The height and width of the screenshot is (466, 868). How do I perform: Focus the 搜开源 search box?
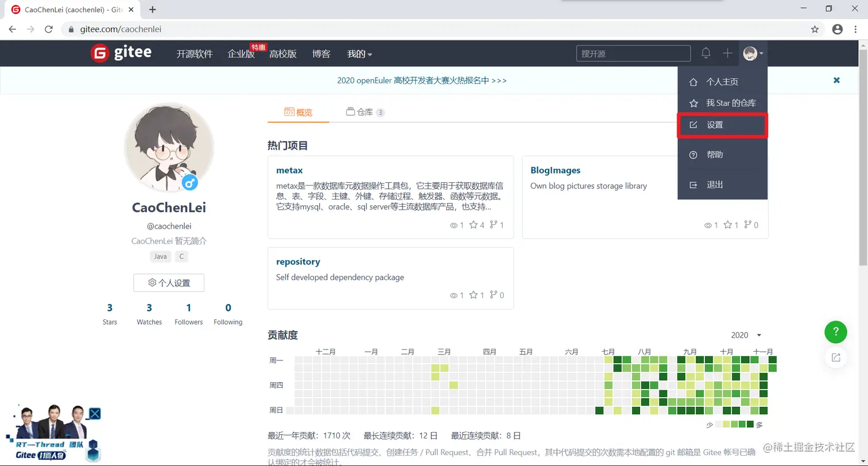coord(633,53)
